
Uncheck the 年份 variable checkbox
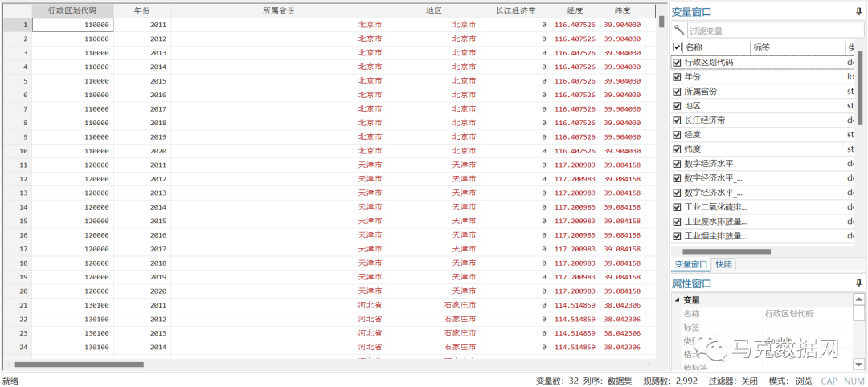coord(677,77)
